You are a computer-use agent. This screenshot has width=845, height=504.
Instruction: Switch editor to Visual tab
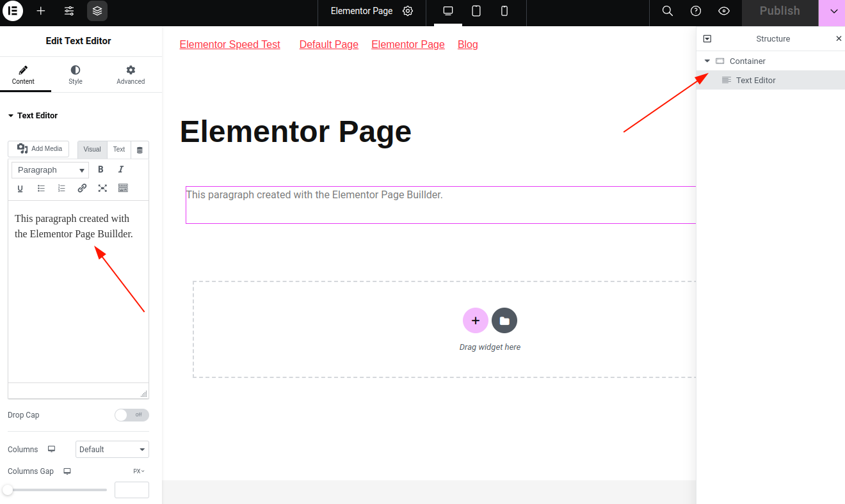92,149
